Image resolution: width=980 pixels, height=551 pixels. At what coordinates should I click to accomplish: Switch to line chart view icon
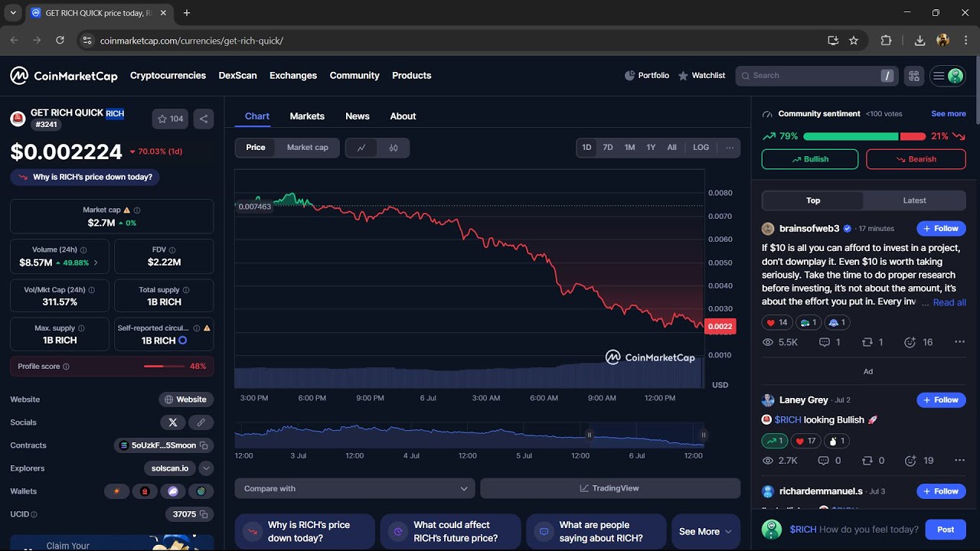(x=361, y=148)
